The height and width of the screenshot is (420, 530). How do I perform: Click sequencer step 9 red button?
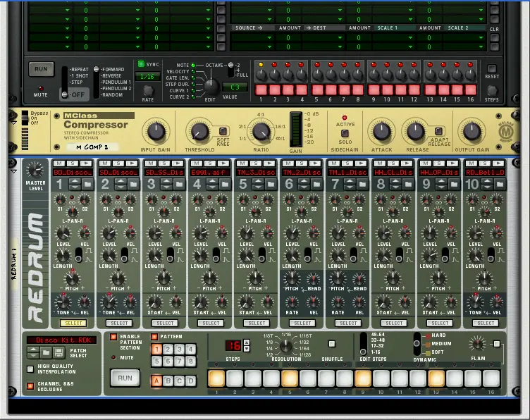[x=374, y=90]
